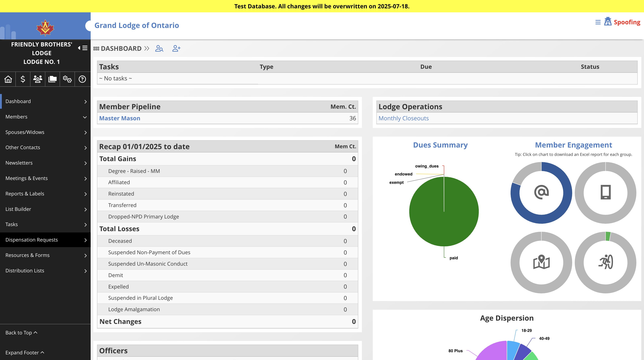Click the email engagement donut chart
The height and width of the screenshot is (360, 644).
tap(541, 193)
